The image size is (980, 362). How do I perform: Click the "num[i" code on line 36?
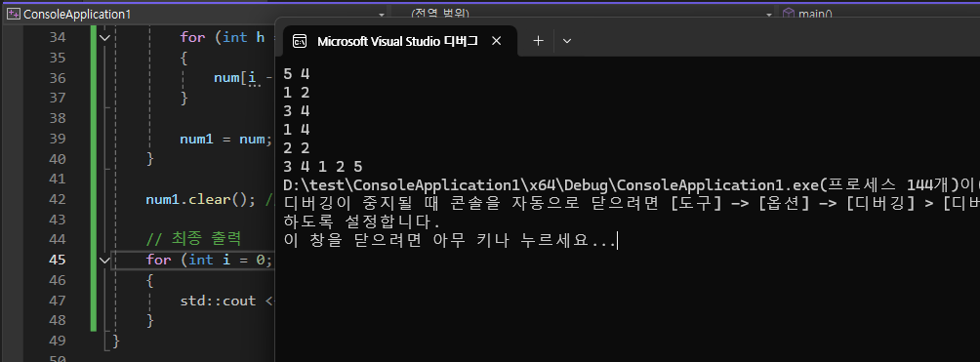pyautogui.click(x=235, y=78)
